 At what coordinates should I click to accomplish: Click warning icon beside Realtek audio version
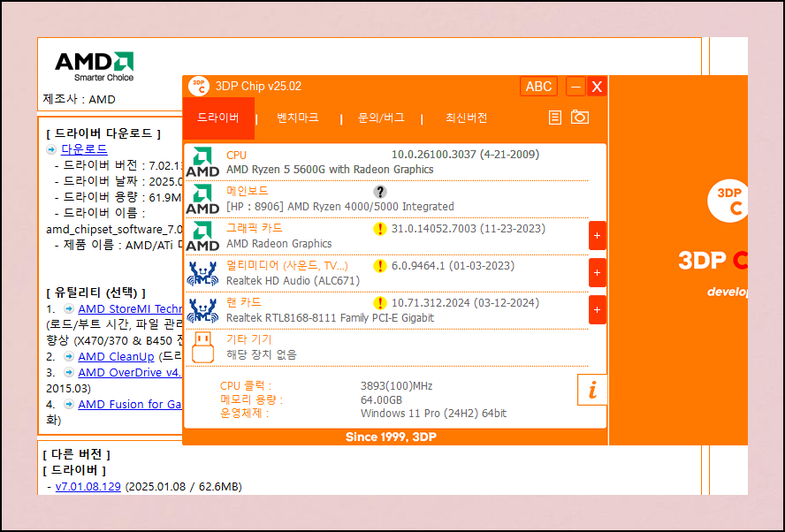point(380,266)
